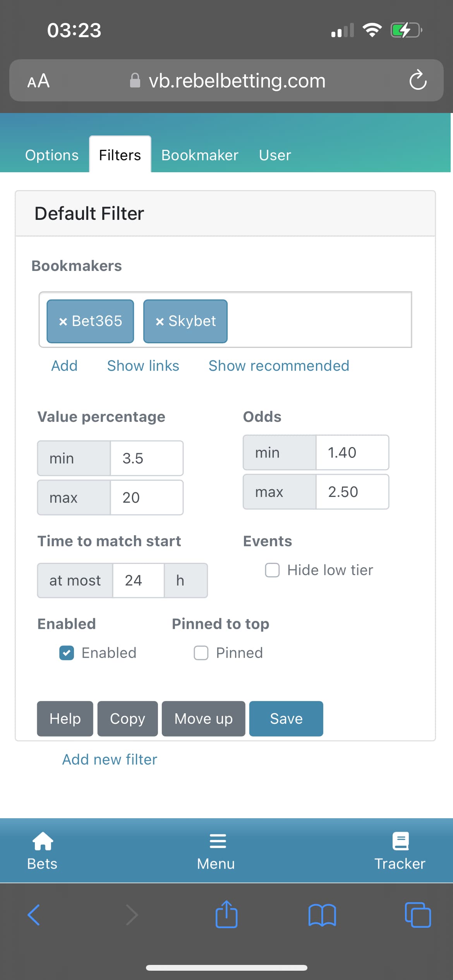Open the hamburger Menu icon
The image size is (453, 980).
218,841
